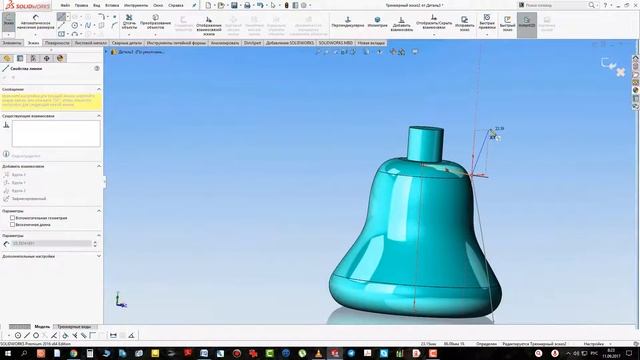Enable the infinite length checkbox
This screenshot has height=360, width=640.
[12, 224]
